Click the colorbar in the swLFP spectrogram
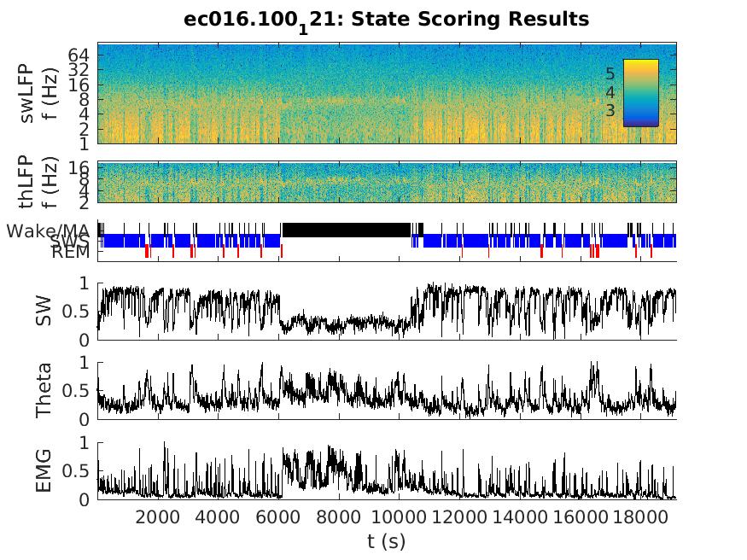 click(640, 92)
